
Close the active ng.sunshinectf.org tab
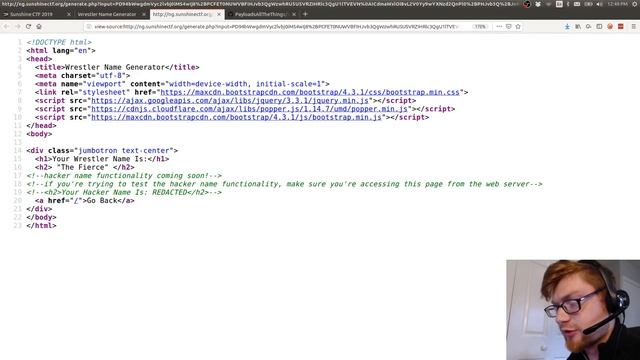click(x=219, y=14)
